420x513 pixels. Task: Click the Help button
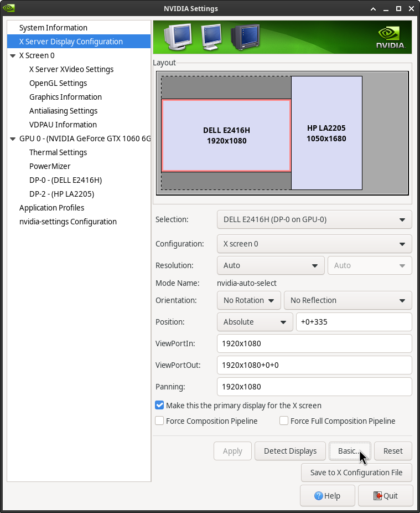click(x=327, y=496)
